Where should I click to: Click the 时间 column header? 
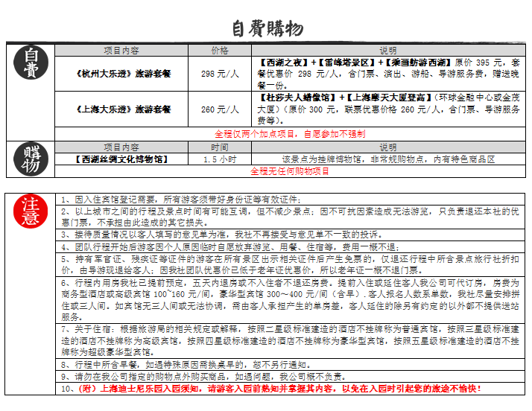(x=220, y=147)
